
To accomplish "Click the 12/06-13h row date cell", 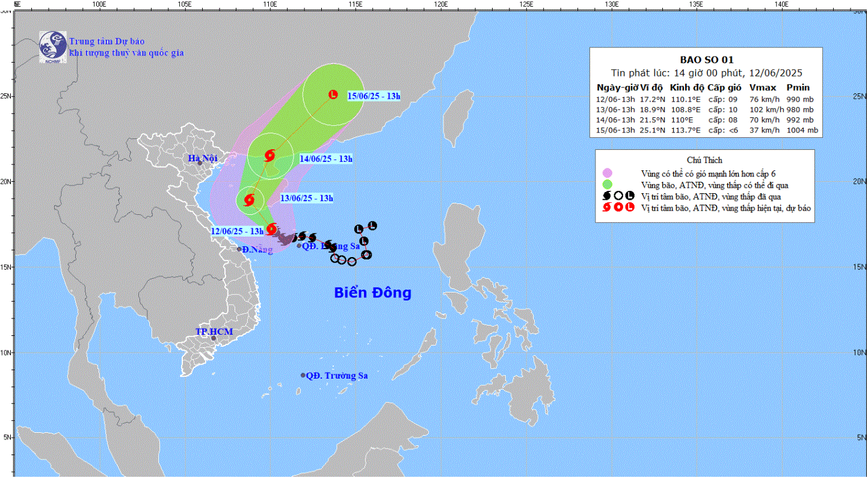I will tap(616, 99).
